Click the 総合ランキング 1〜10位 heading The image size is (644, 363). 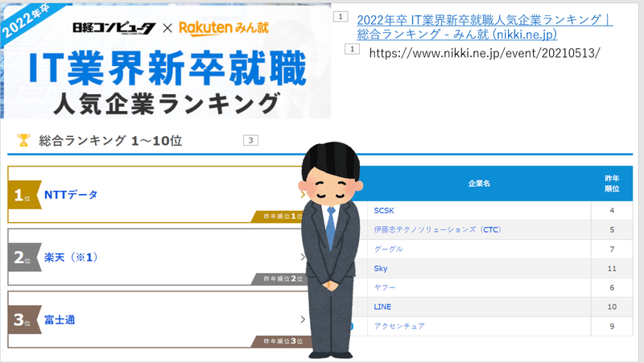pyautogui.click(x=110, y=141)
